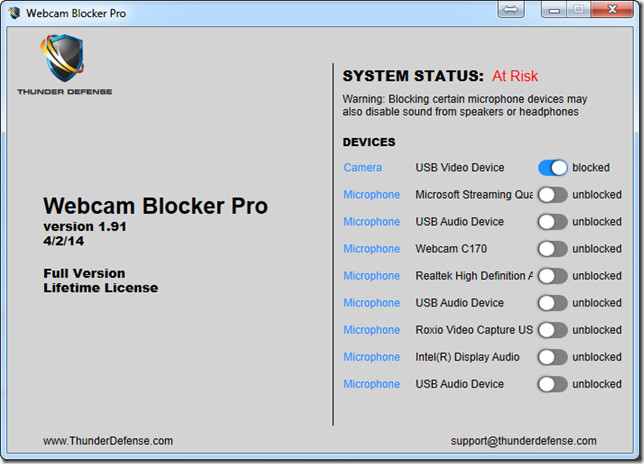Click the "unblocked" status in Realtek row
644x464 pixels.
(x=597, y=276)
